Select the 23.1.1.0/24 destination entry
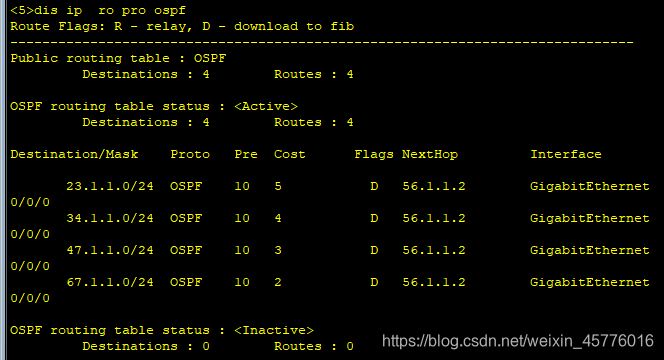The width and height of the screenshot is (664, 360). [x=110, y=186]
